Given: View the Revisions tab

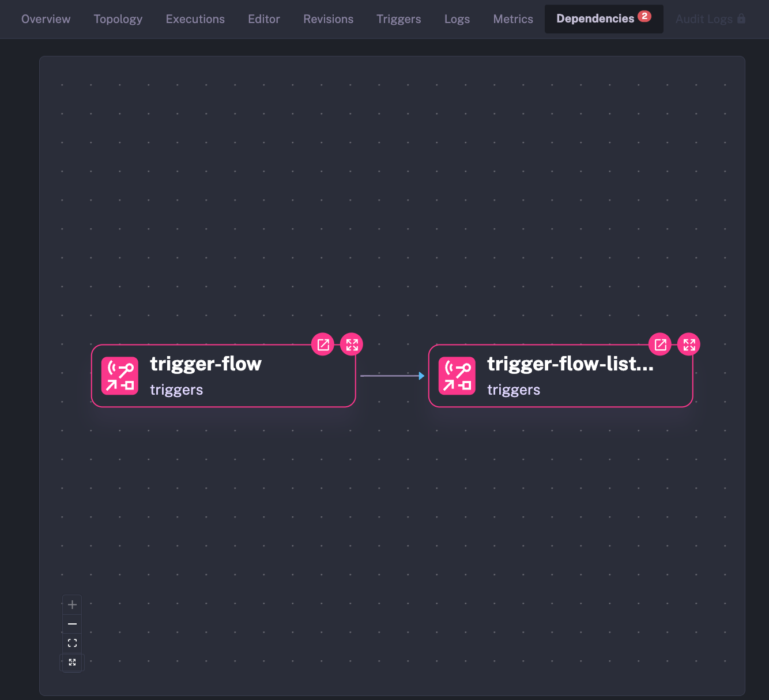Looking at the screenshot, I should [328, 19].
